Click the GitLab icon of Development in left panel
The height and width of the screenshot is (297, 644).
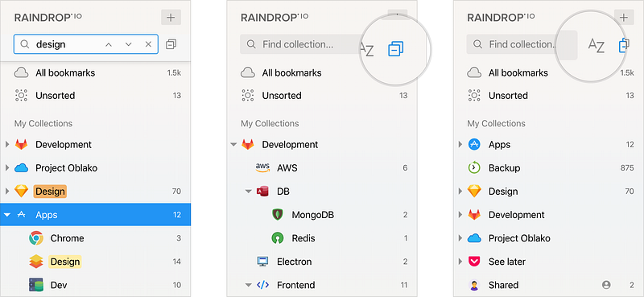tap(21, 145)
